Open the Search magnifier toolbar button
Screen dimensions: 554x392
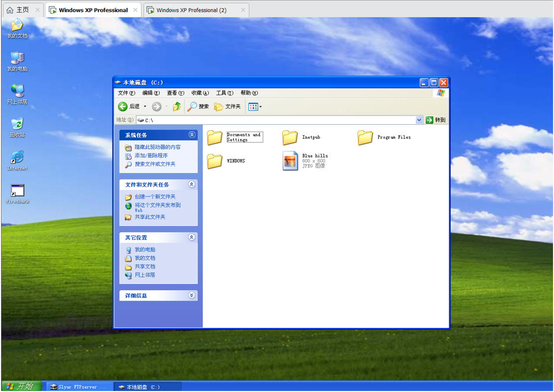[x=198, y=106]
